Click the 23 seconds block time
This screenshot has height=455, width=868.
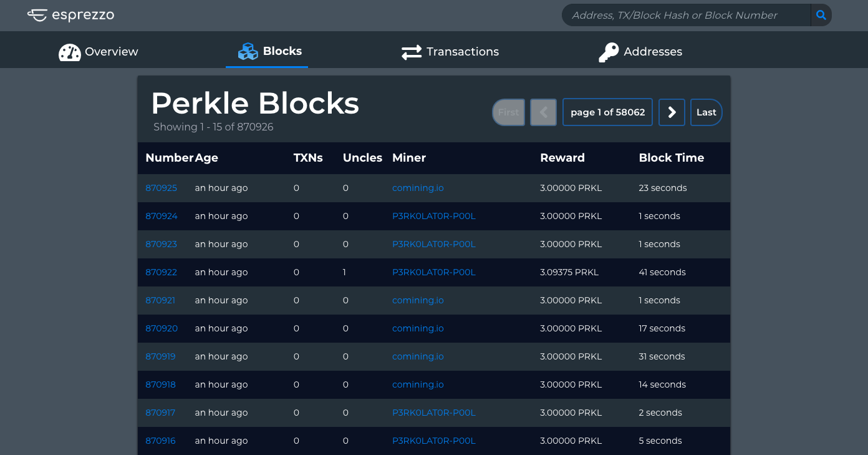[x=663, y=188]
